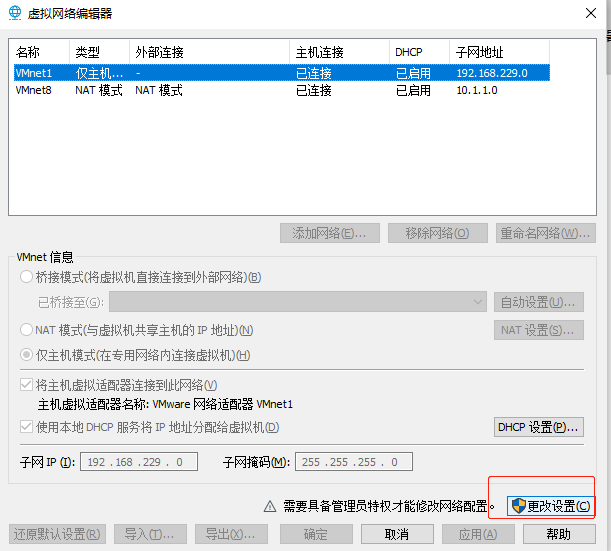Click the 名称 column header
This screenshot has width=611, height=551.
coord(42,52)
